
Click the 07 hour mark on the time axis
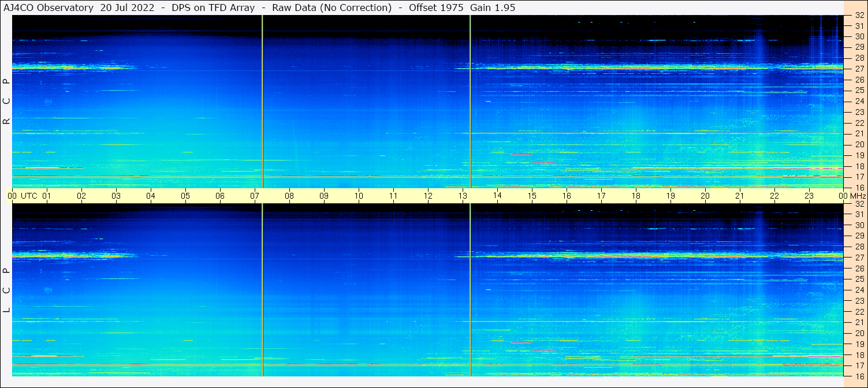[255, 196]
